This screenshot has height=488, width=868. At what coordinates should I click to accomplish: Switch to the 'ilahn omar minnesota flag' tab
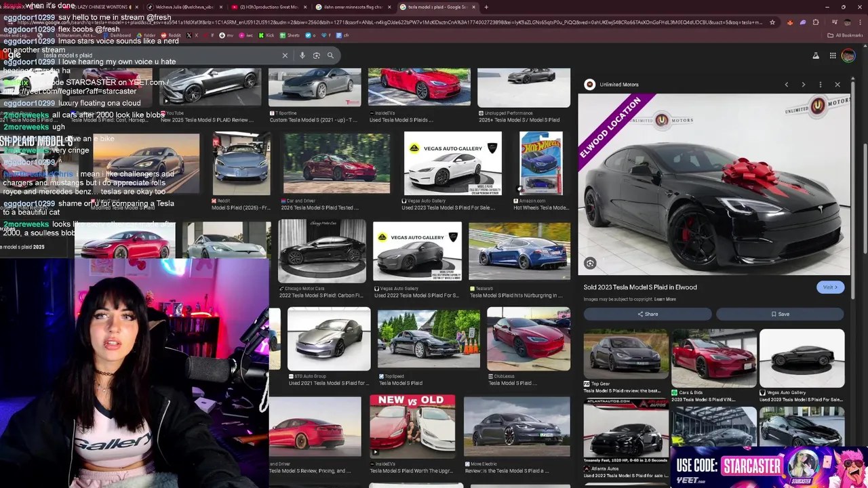[x=353, y=7]
